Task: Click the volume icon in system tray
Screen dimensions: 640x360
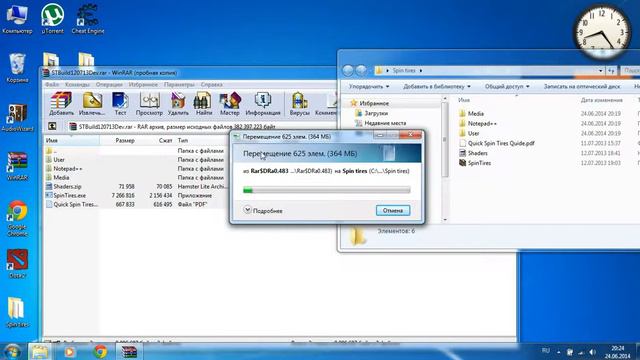Action: coord(592,352)
